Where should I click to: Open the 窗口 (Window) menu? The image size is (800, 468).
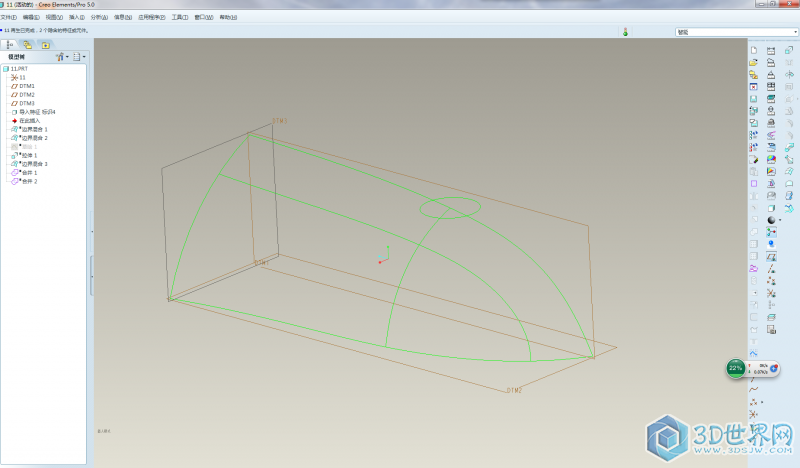point(204,17)
